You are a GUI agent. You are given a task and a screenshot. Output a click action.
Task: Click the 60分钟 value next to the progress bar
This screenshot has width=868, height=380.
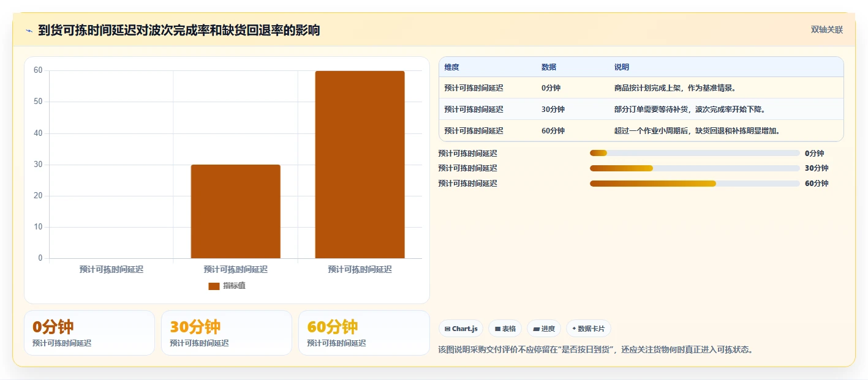tap(817, 184)
